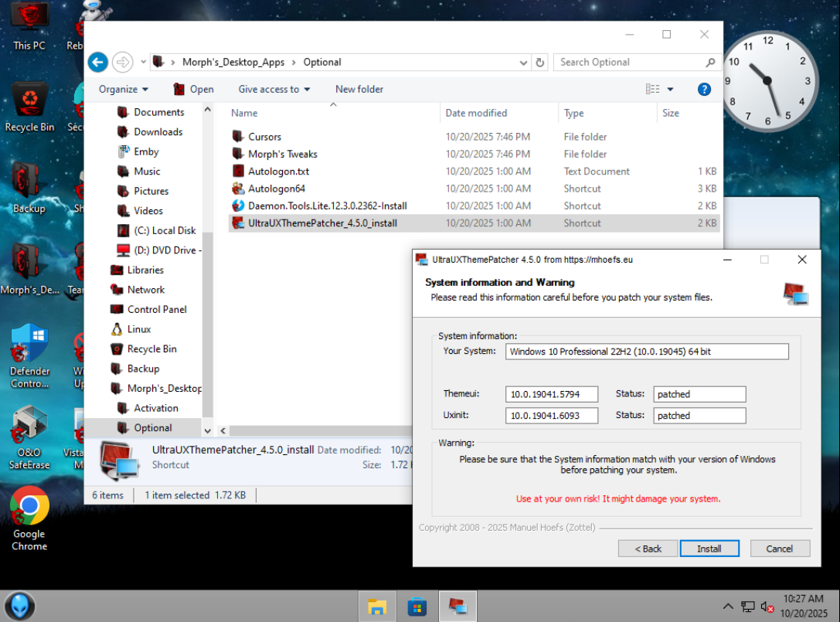
Task: Click the Optional breadcrumb segment
Action: (x=322, y=62)
